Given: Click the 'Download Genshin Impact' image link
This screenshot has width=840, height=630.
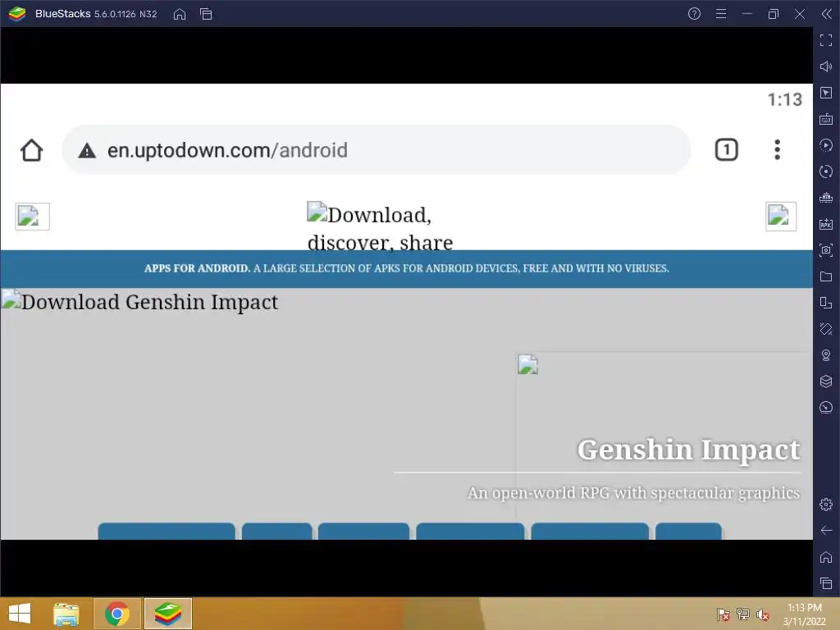Looking at the screenshot, I should click(140, 302).
